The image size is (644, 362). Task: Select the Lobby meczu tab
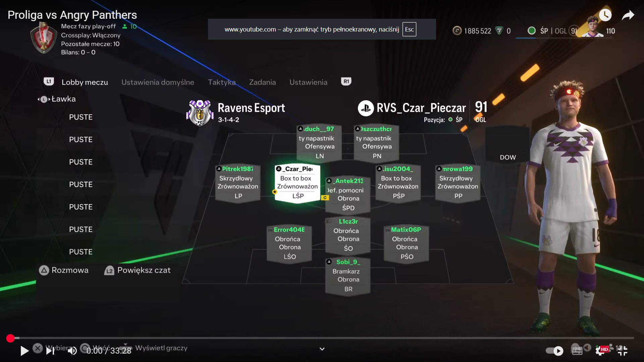85,82
